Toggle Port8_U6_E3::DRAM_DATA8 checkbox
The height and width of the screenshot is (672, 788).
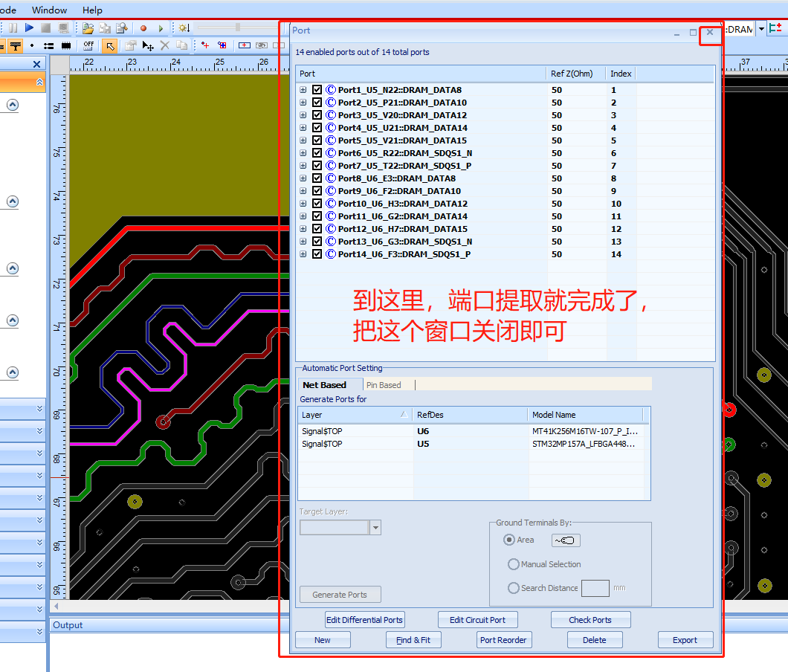click(317, 178)
